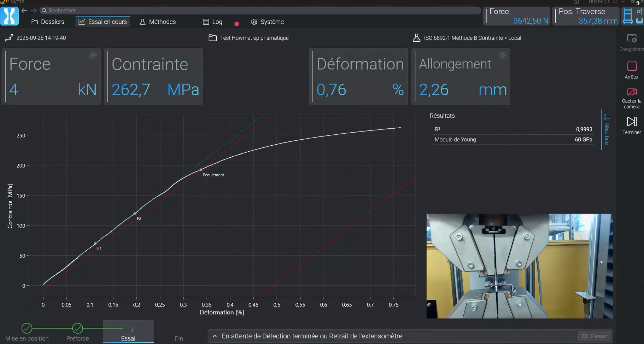
Task: Select the Préforce step in progress bar
Action: (x=77, y=328)
